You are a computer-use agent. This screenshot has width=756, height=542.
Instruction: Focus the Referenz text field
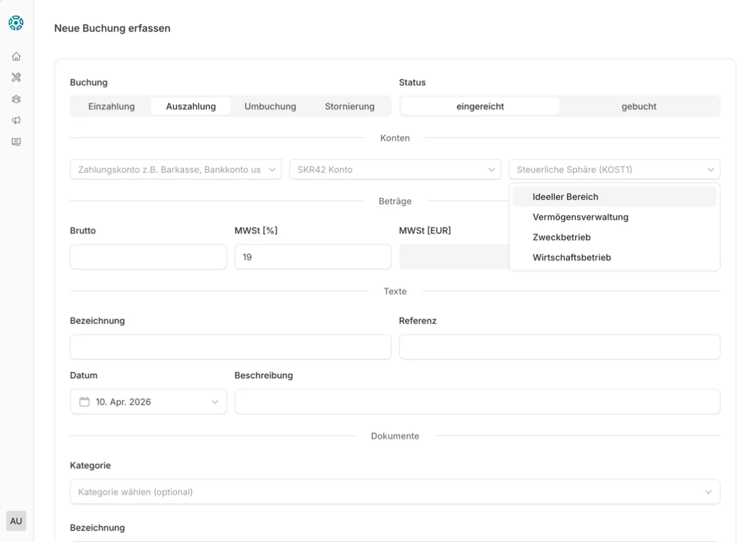(x=559, y=347)
